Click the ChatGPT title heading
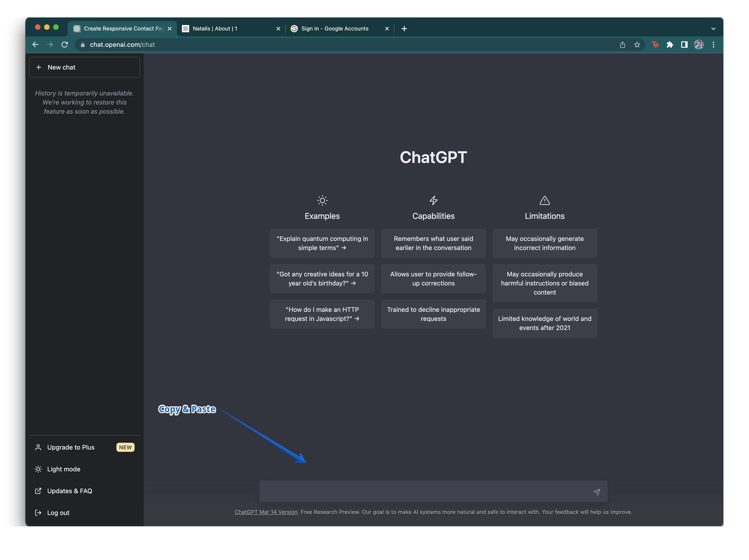The width and height of the screenshot is (749, 560). tap(433, 158)
